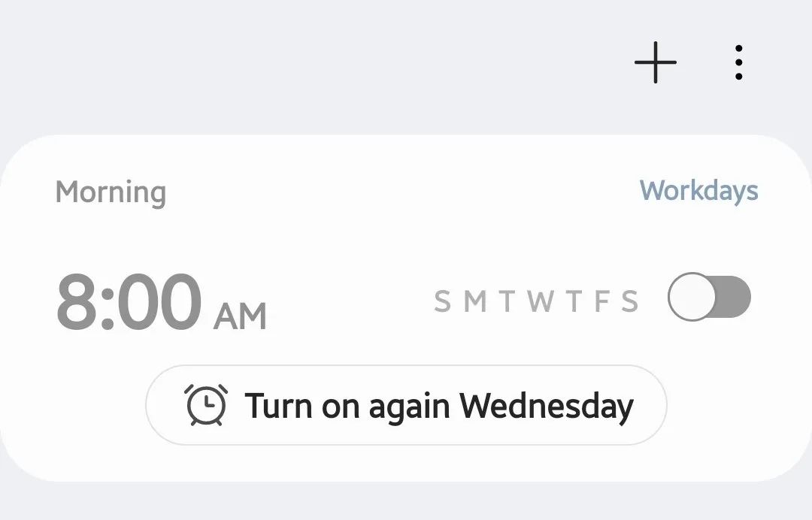This screenshot has height=520, width=812.
Task: Click the 00 minutes of alarm time
Action: (159, 303)
